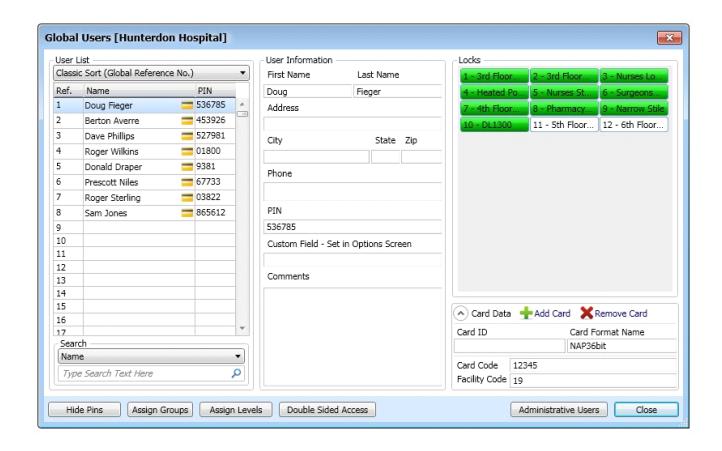Click the Comments text area
Viewport: 722px width, 451px height.
coord(353,336)
